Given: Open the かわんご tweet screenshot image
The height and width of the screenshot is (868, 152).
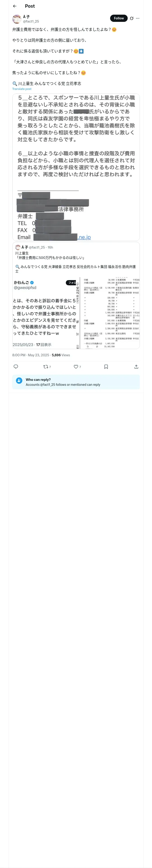Looking at the screenshot, I should click(x=45, y=313).
